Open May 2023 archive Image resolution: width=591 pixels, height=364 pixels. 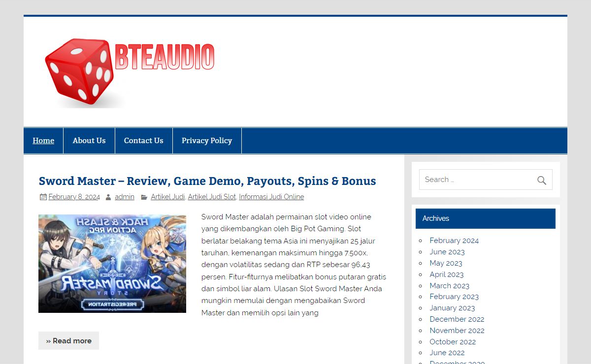click(446, 263)
